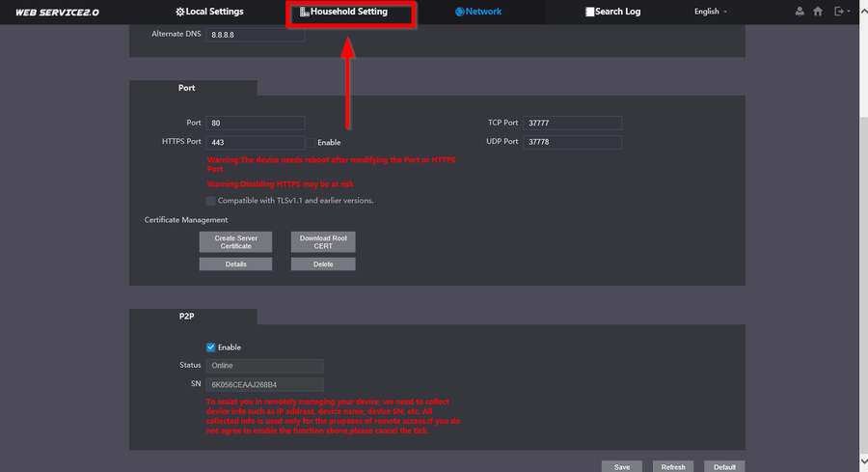Click the SN serial number field
The image size is (868, 472).
pos(264,384)
